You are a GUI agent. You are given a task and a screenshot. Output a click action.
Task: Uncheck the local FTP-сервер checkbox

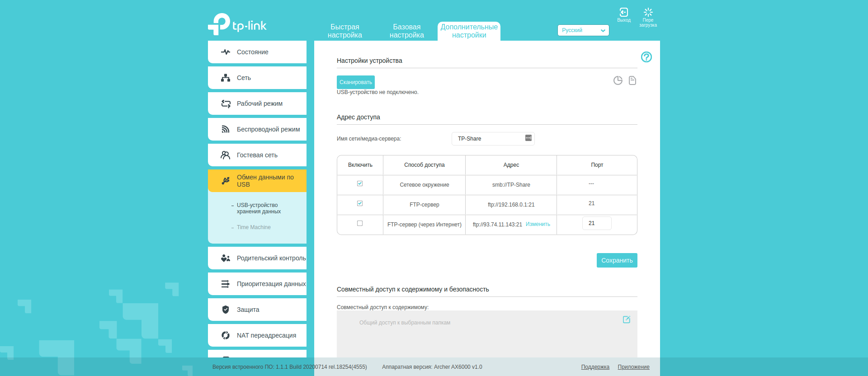point(360,203)
